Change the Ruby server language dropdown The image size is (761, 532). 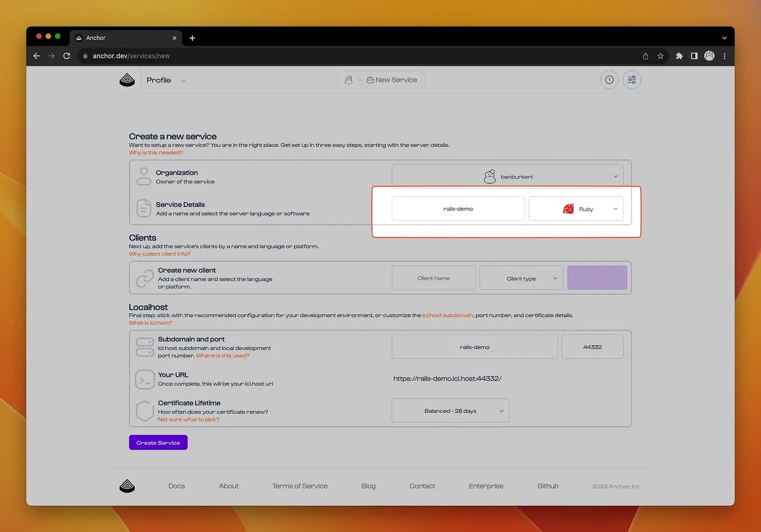(576, 209)
